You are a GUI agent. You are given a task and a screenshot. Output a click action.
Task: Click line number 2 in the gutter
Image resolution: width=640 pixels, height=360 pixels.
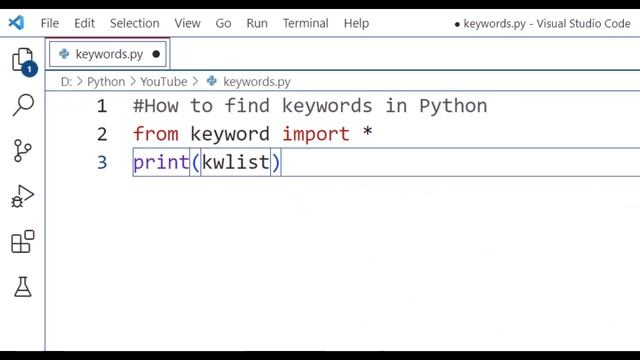[102, 134]
